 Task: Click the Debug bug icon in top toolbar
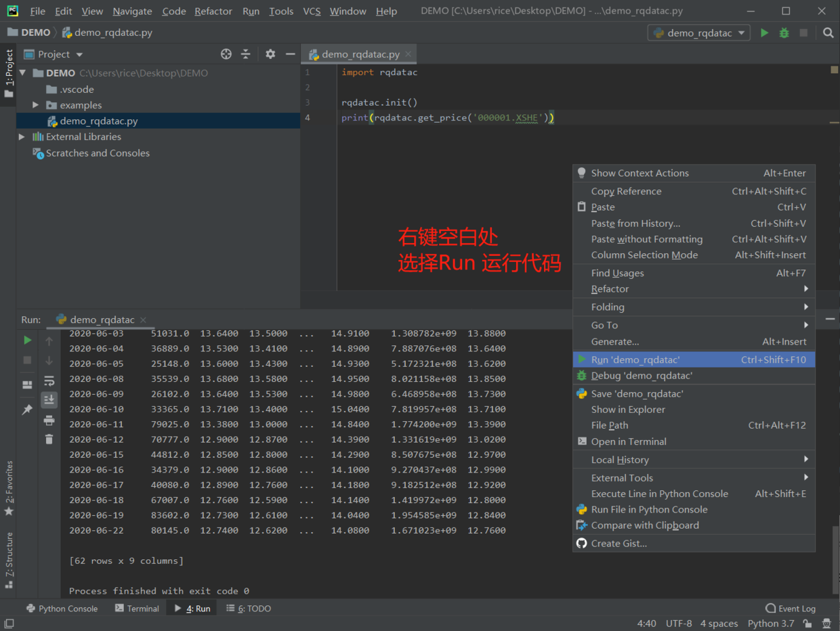click(784, 32)
